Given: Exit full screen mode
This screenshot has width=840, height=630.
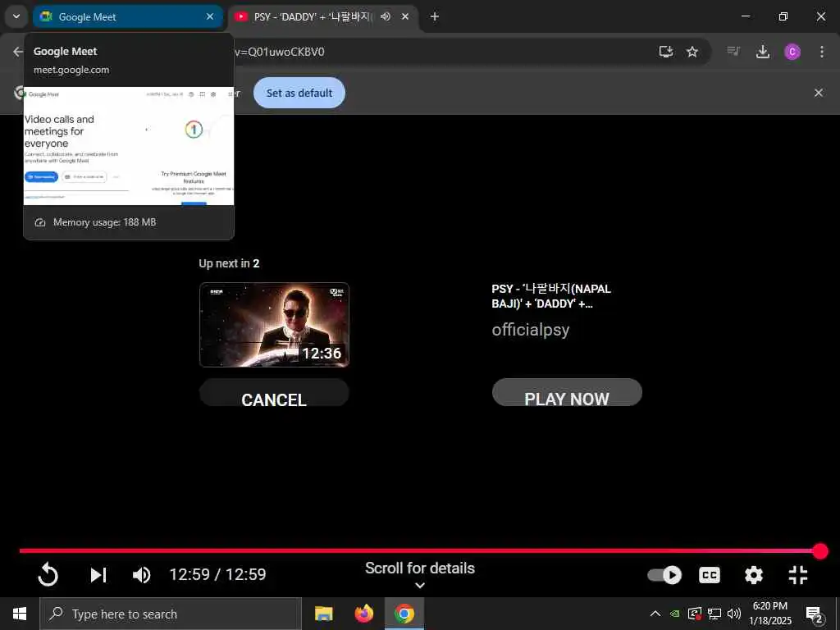Looking at the screenshot, I should [x=798, y=575].
